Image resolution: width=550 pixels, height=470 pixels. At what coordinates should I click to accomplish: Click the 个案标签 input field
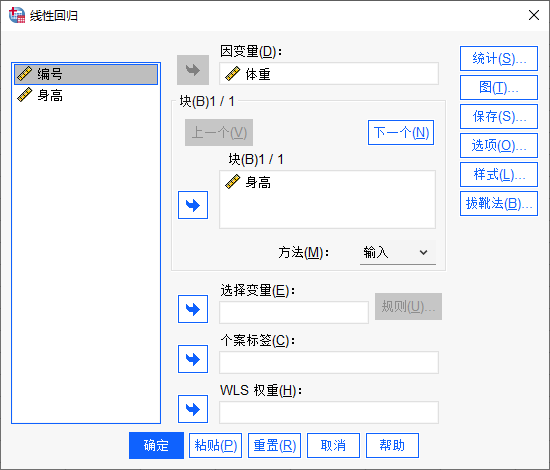coord(329,362)
